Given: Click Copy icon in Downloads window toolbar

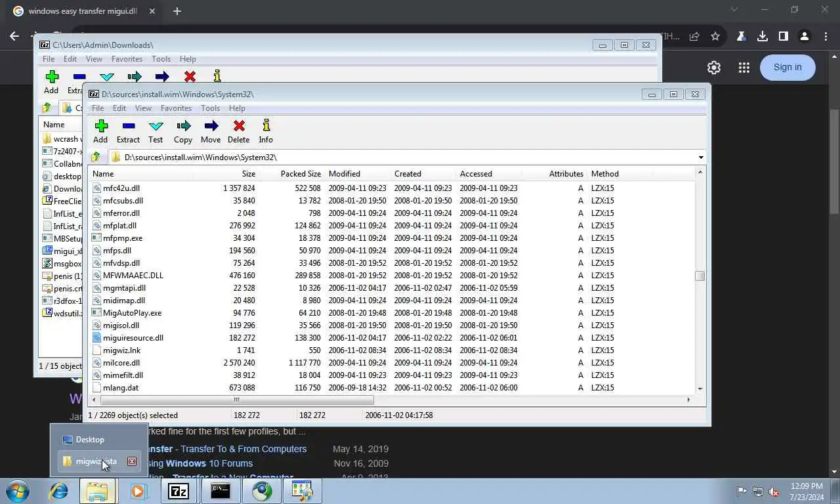Looking at the screenshot, I should tap(135, 76).
